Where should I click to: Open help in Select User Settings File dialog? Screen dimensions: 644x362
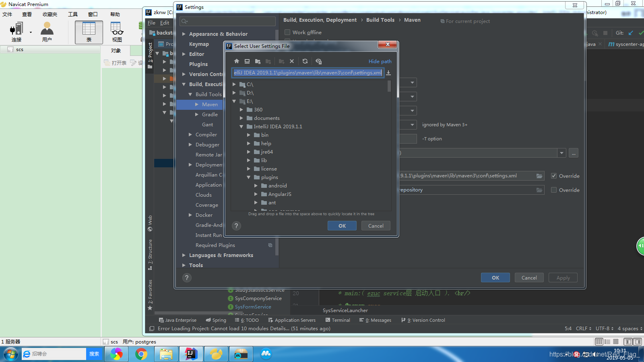[237, 226]
